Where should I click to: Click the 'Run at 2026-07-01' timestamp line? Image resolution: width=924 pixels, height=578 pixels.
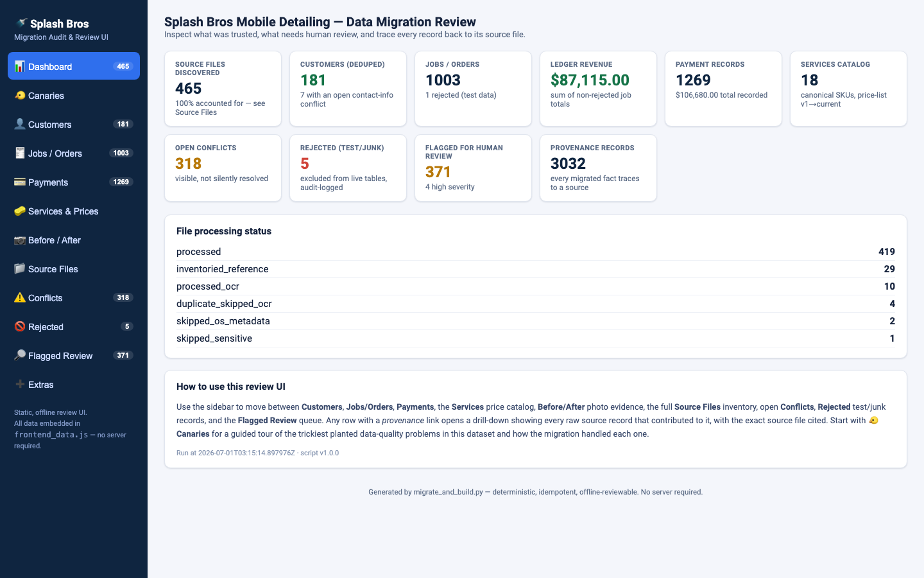click(257, 453)
